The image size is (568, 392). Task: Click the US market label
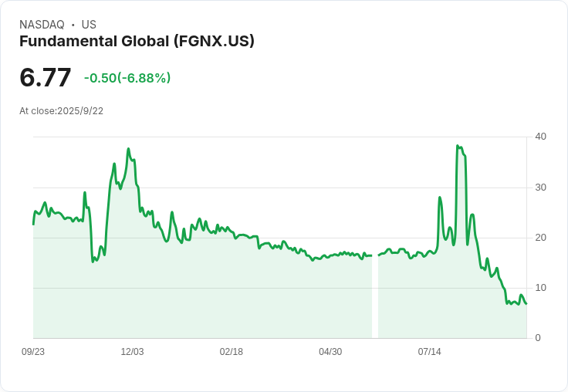(x=89, y=25)
